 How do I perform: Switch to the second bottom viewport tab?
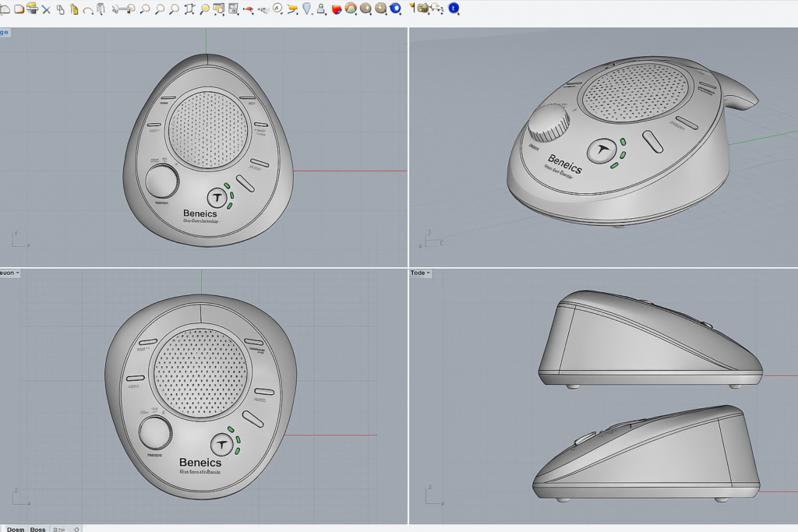(37, 529)
